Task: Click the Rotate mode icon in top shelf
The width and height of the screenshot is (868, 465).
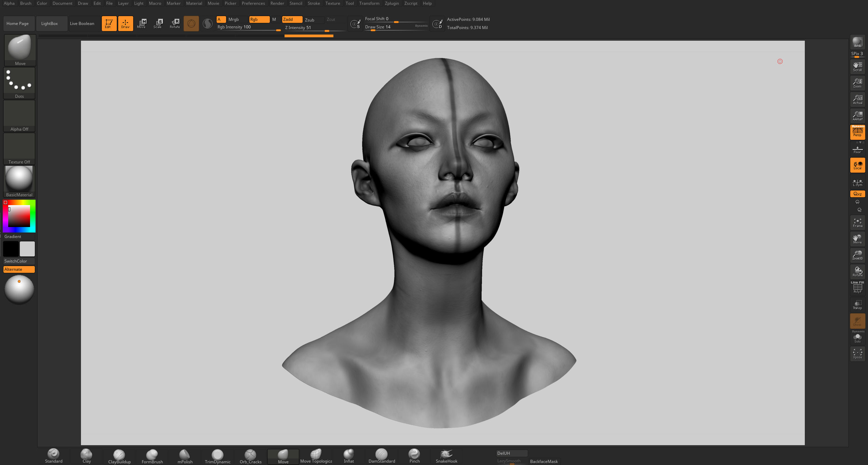Action: [175, 23]
